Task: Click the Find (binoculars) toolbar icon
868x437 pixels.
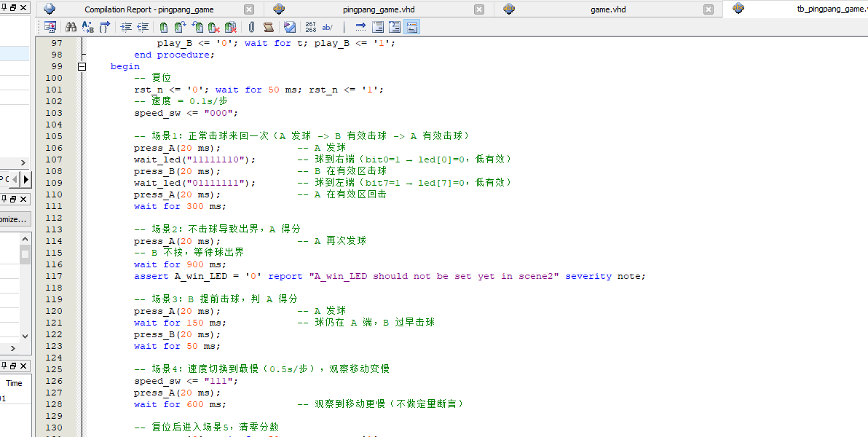Action: click(x=71, y=27)
